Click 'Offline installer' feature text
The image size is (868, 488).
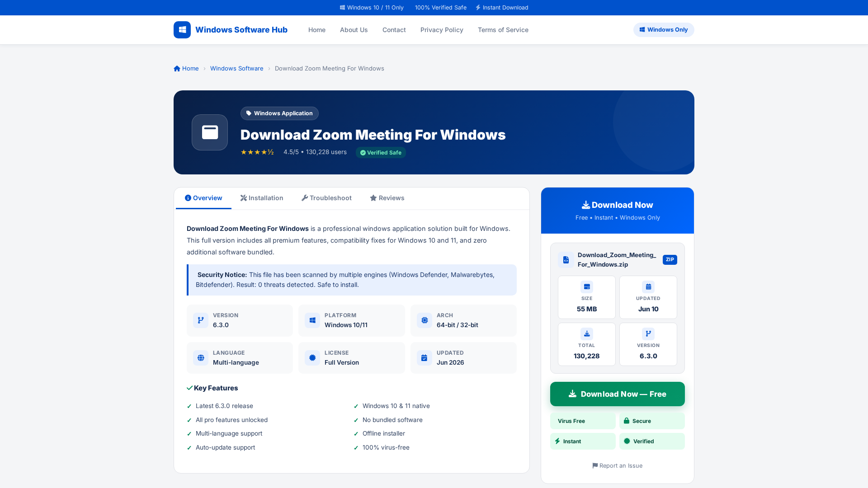coord(384,434)
